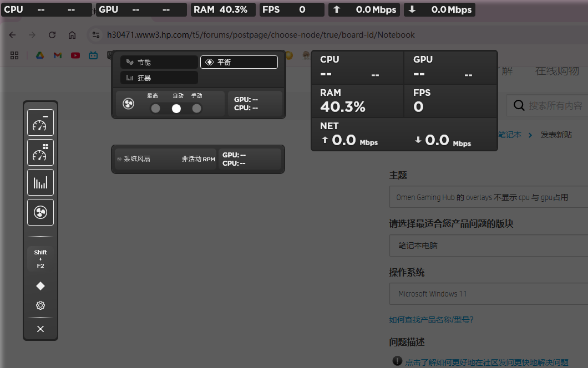Open the gauge-with-grid overlay widget
The height and width of the screenshot is (368, 588).
(x=40, y=152)
